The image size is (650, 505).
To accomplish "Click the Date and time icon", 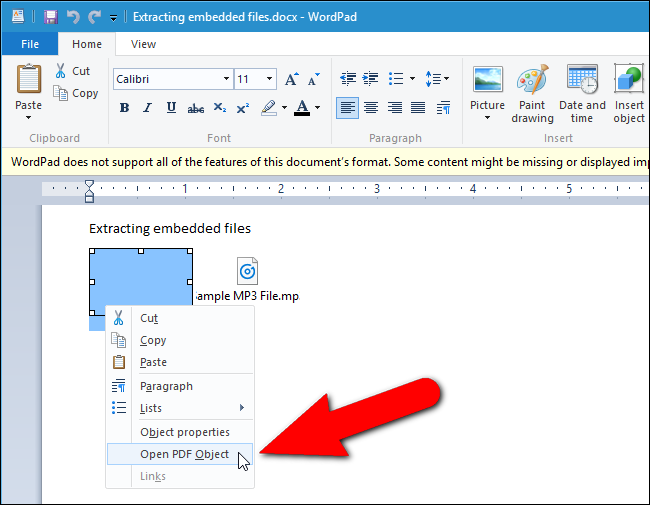I will [x=582, y=79].
